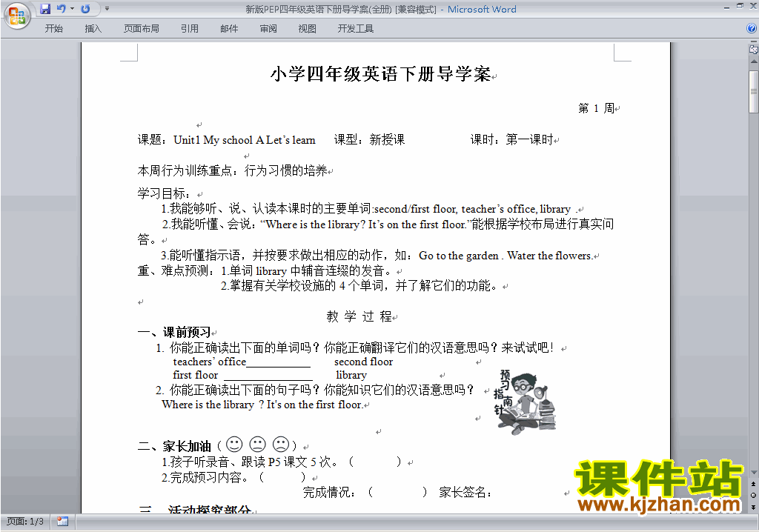Switch to the 插入 ribbon tab

[x=93, y=29]
